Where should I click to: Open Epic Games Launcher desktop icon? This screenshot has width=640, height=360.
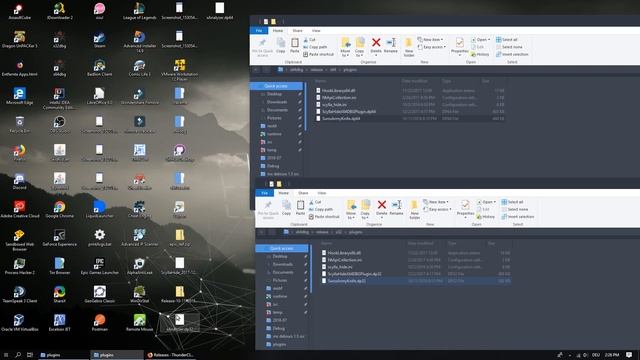click(99, 266)
